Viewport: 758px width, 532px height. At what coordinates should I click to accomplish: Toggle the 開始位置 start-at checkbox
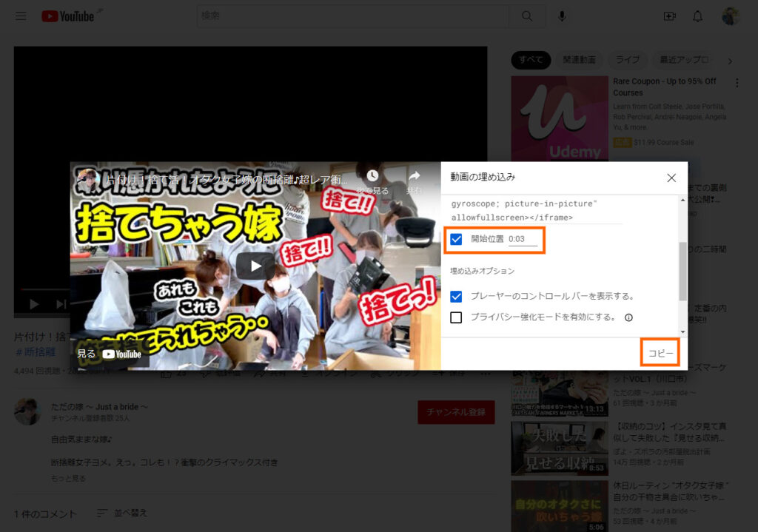pyautogui.click(x=456, y=239)
